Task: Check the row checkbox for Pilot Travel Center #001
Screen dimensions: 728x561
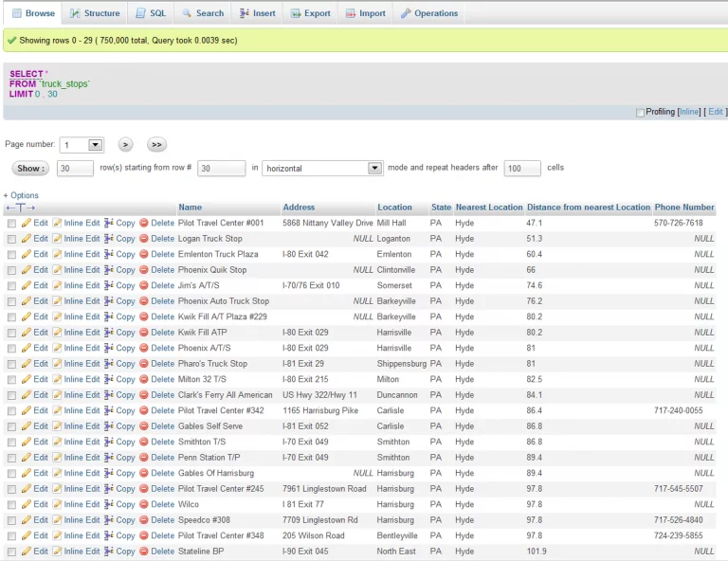Action: click(x=11, y=224)
